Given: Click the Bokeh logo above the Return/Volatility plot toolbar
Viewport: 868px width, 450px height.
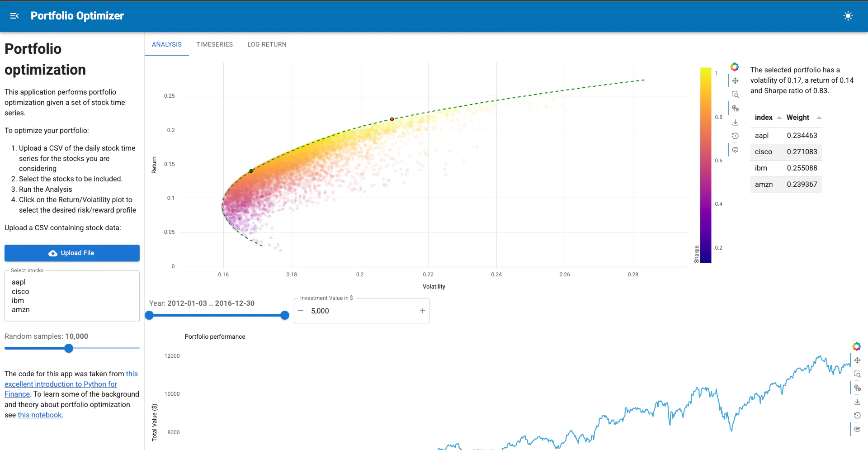Looking at the screenshot, I should coord(735,67).
